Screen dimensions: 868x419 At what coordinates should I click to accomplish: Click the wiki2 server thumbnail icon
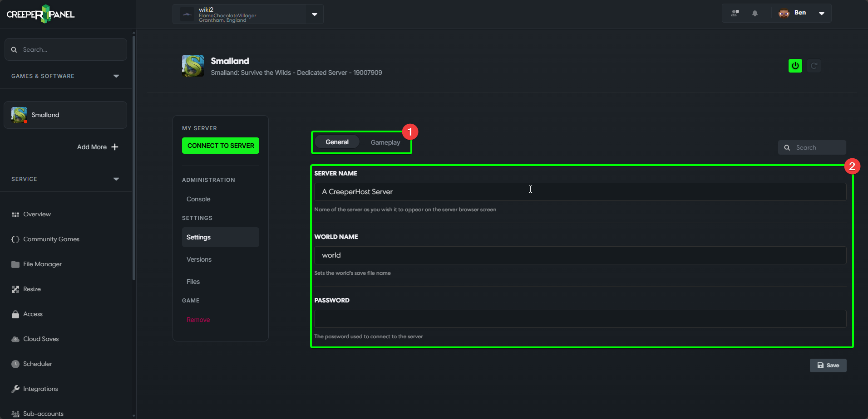click(x=187, y=14)
